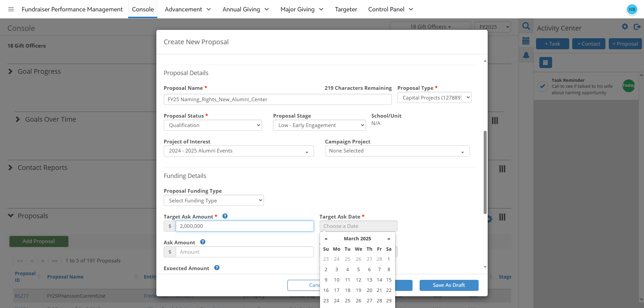Screen dimensions: 644x308
Task: Click the Add Proposal button
Action: [39, 241]
